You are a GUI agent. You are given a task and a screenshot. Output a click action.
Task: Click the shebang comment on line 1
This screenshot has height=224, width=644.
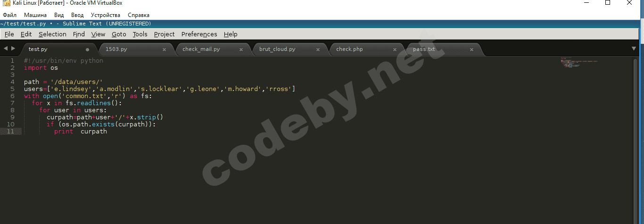click(x=64, y=60)
